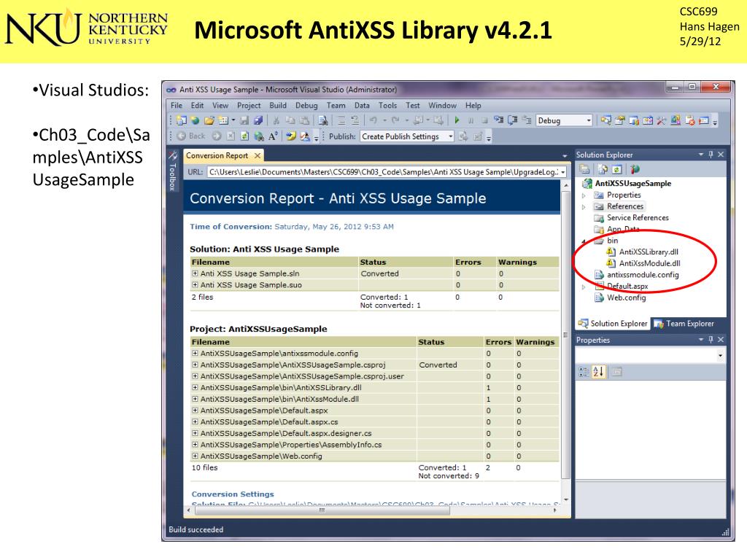Screen dimensions: 747x560
Task: Switch to the Team Explorer tab
Action: click(684, 324)
